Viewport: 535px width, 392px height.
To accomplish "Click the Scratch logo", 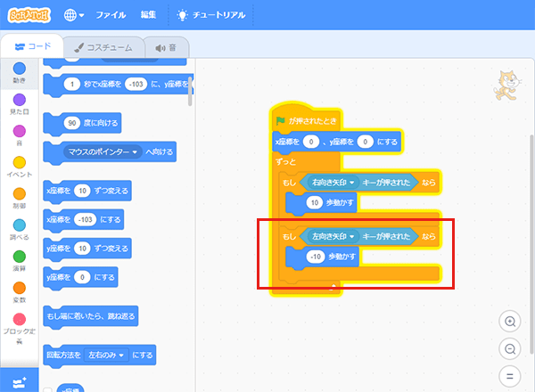I will (x=29, y=15).
